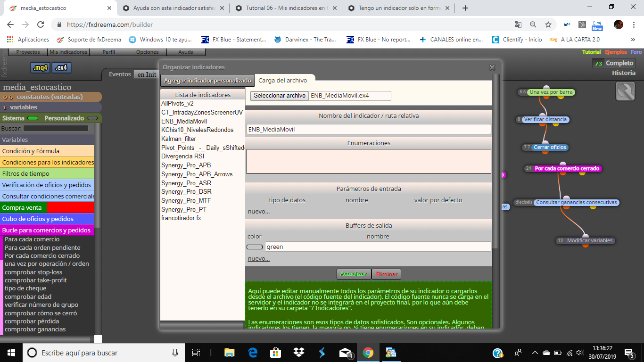The image size is (644, 362).
Task: Click nuevo link under Buffers de salida
Action: pyautogui.click(x=259, y=258)
